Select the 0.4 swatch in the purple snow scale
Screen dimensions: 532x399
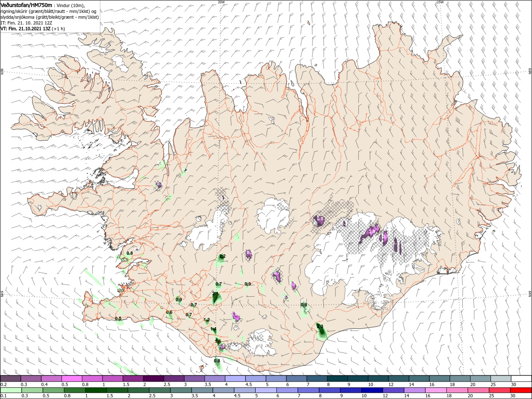(51, 378)
